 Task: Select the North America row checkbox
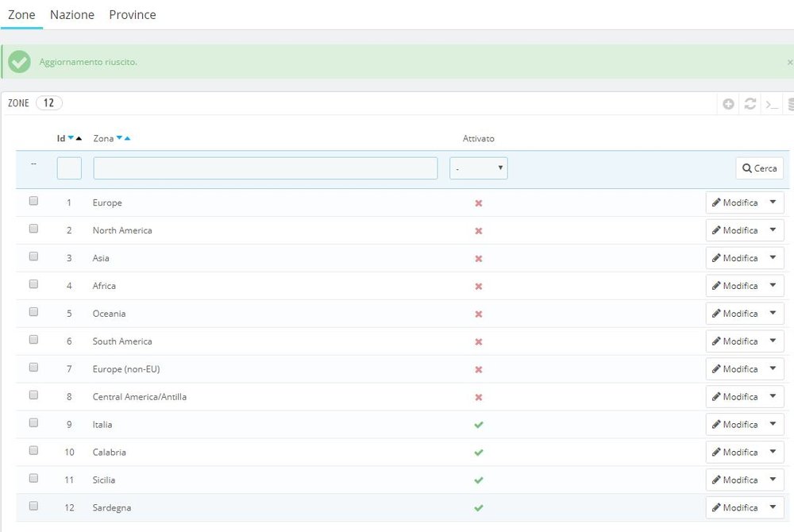33,229
